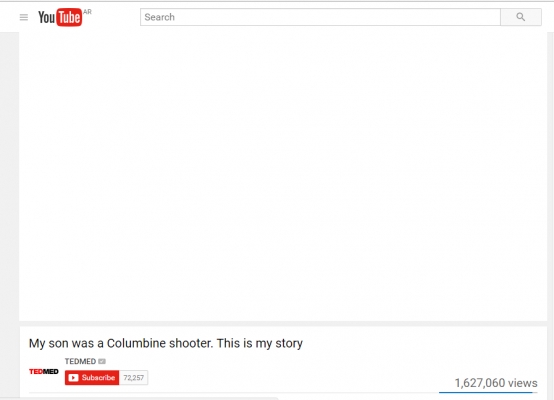The image size is (554, 400).
Task: Click the play icon inside Subscribe
Action: tap(73, 378)
